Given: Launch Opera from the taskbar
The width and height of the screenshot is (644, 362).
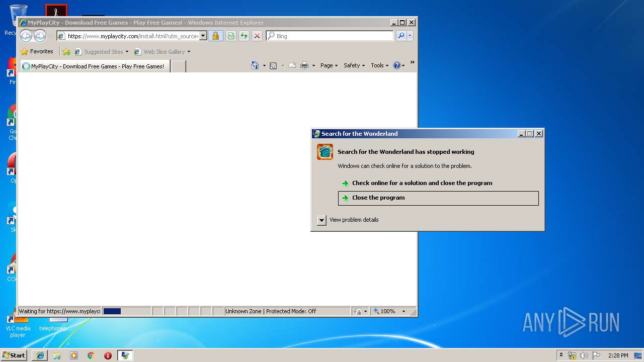Looking at the screenshot, I should (108, 355).
